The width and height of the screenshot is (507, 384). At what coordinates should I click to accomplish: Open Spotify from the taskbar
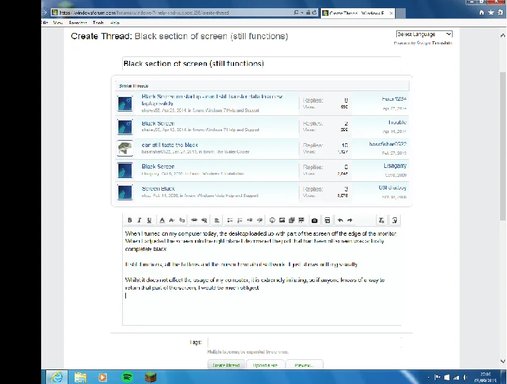(x=127, y=377)
